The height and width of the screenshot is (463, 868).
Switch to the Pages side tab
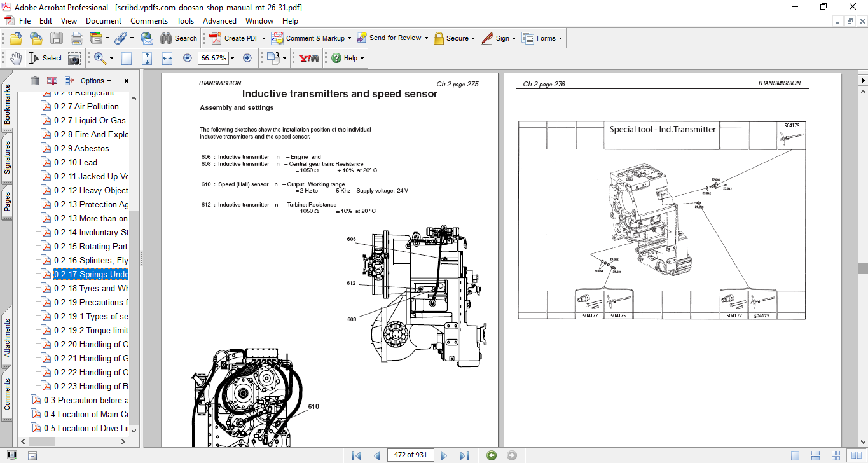point(7,201)
